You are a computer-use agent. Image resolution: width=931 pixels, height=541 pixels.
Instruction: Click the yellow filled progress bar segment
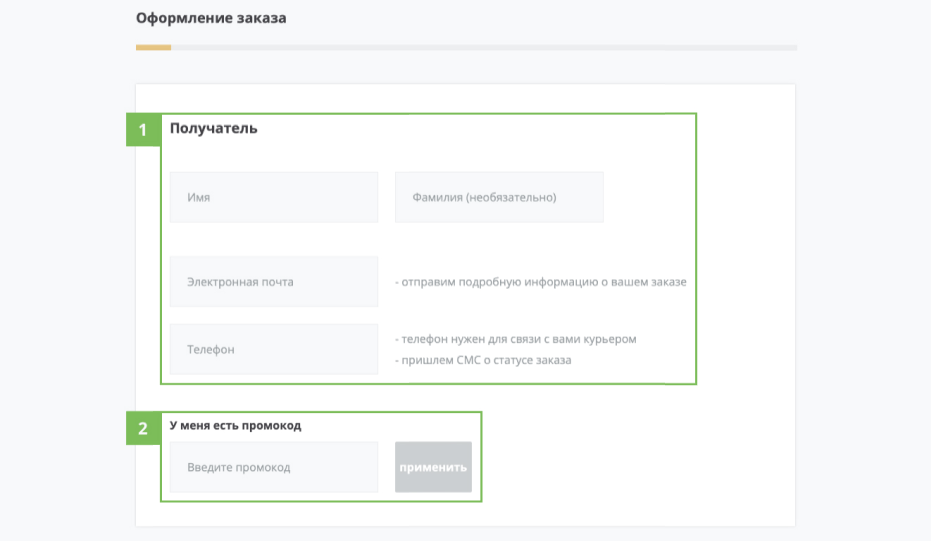(x=153, y=47)
